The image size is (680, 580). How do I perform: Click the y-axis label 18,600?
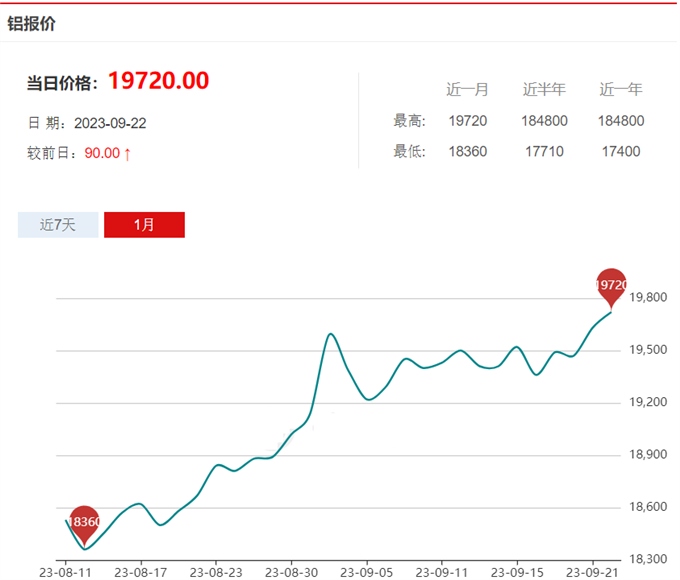[648, 507]
